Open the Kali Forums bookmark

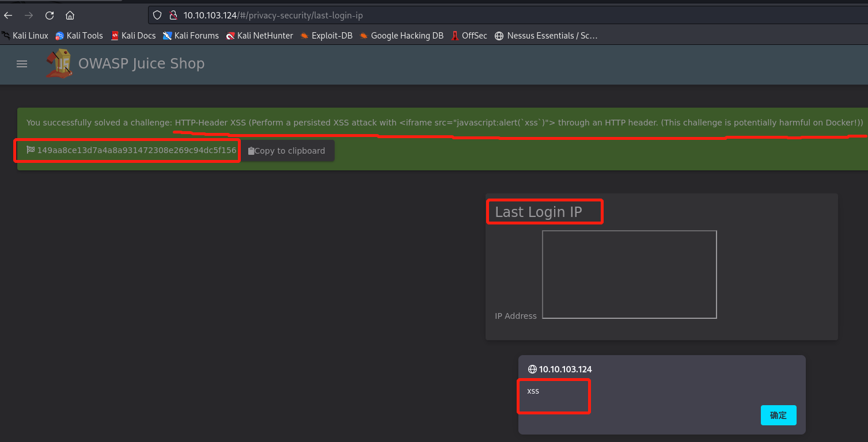pos(191,36)
